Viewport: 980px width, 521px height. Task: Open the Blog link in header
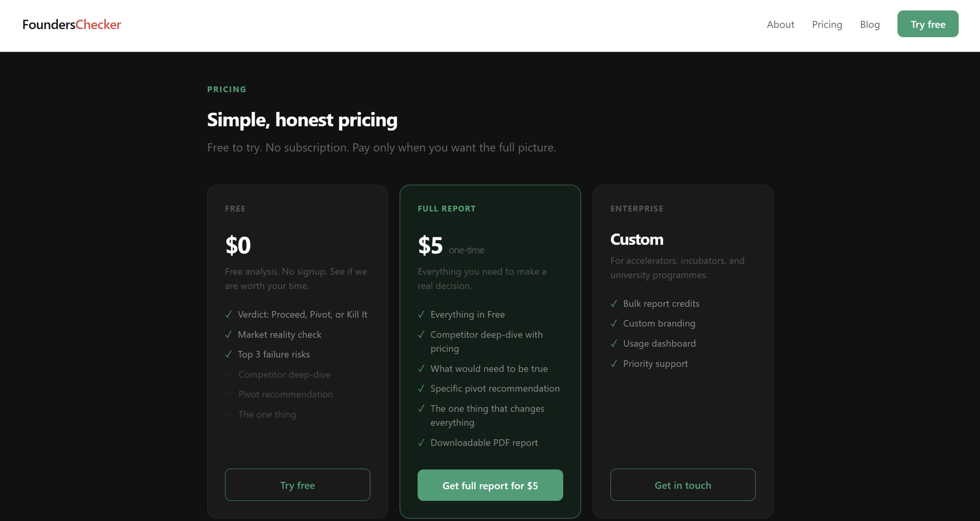point(870,25)
